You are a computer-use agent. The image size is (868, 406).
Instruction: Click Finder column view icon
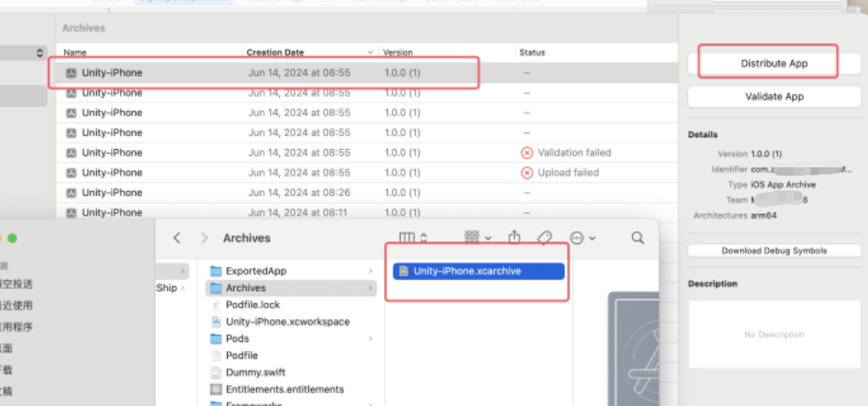coord(407,238)
